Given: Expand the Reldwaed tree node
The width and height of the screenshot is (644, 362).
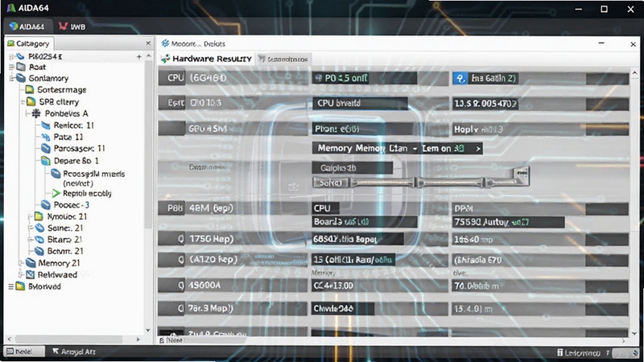Looking at the screenshot, I should [x=21, y=274].
